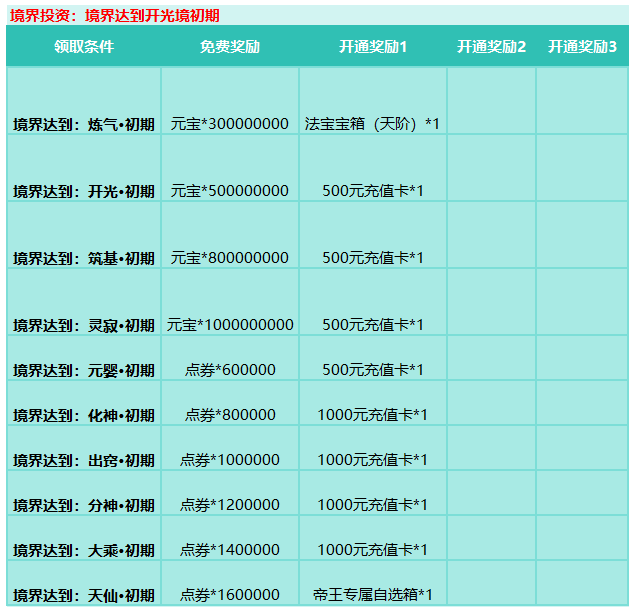Image resolution: width=633 pixels, height=607 pixels.
Task: Select 1000元充值卡*1 in the 大乘 row
Action: click(x=372, y=550)
